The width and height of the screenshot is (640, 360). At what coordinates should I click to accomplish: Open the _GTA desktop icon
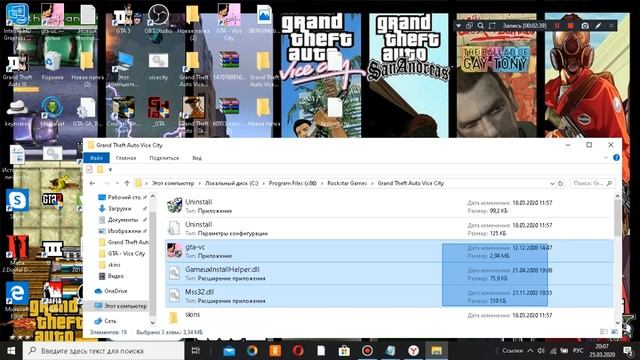click(x=158, y=111)
